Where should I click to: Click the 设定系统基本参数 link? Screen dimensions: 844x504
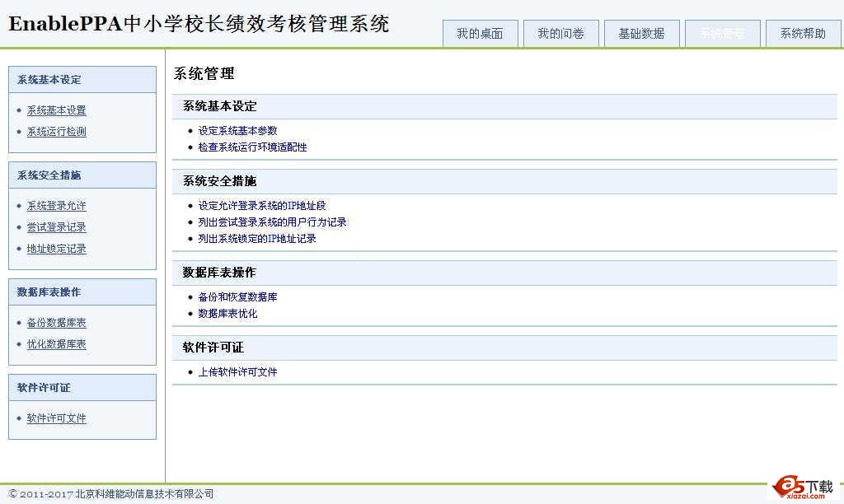[238, 131]
